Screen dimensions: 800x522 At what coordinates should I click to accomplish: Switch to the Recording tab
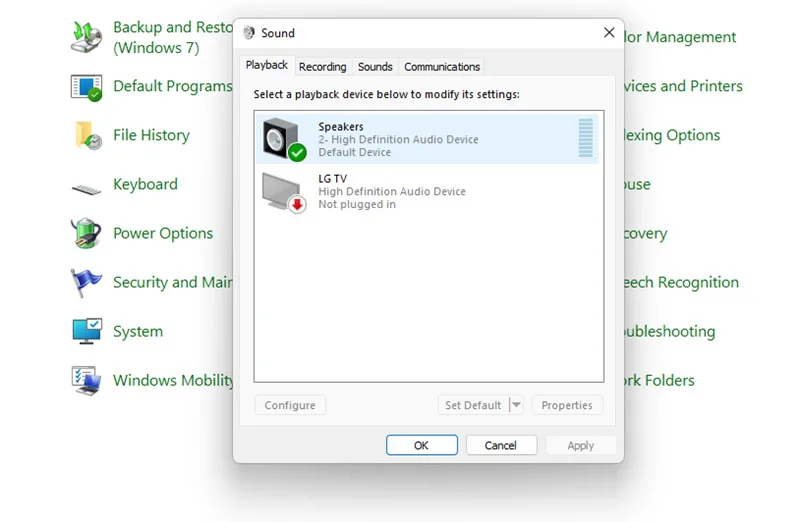[x=322, y=67]
